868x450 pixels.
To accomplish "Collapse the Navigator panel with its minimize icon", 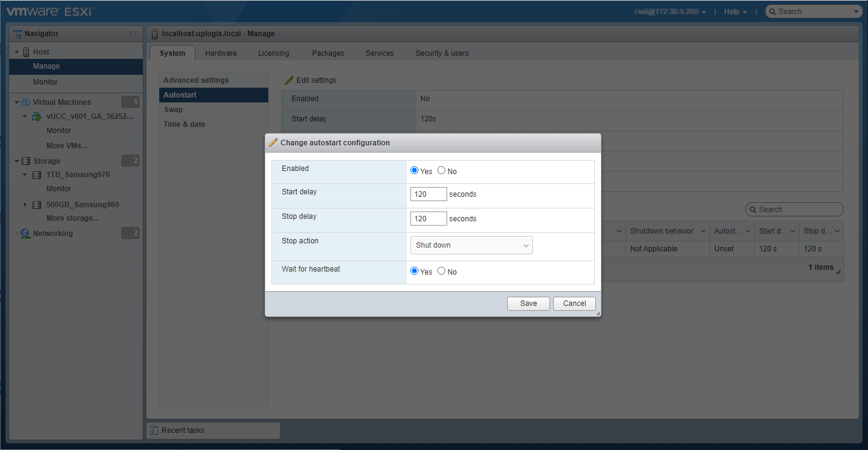I will [133, 34].
